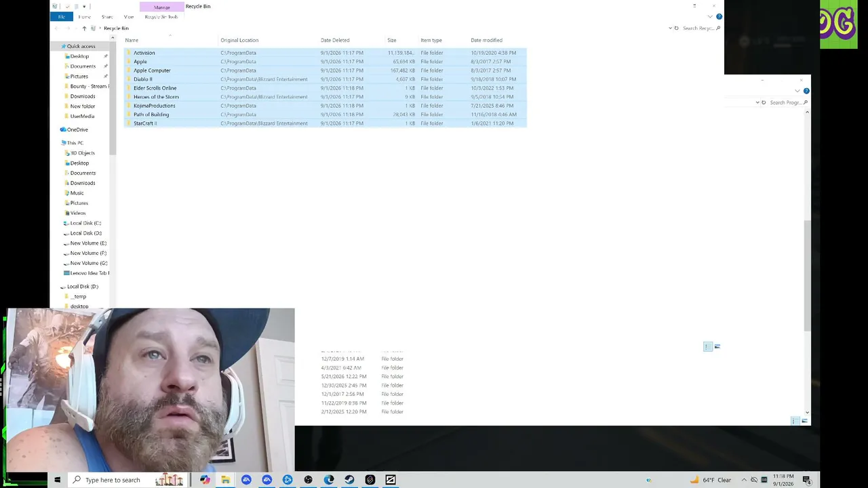
Task: Select the Activision folder row
Action: [325, 53]
